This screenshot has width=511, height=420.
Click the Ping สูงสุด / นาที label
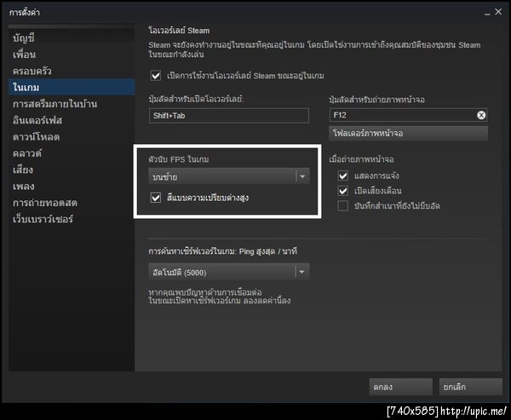click(x=268, y=251)
